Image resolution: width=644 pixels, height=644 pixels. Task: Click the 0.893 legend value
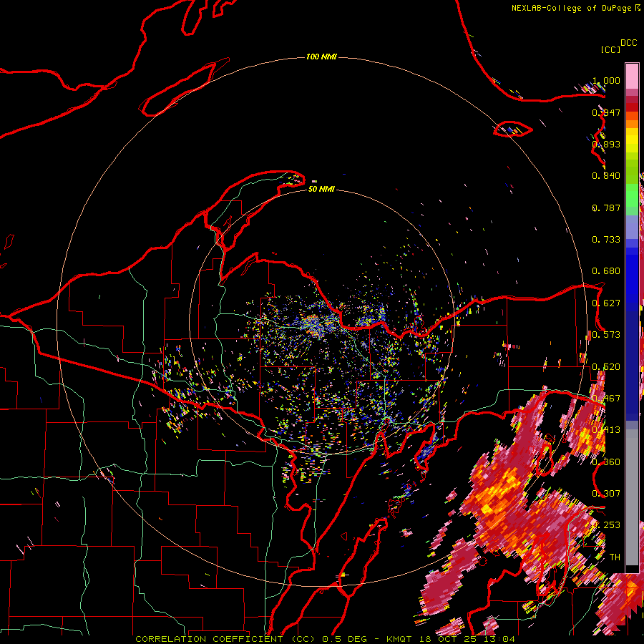click(x=606, y=144)
